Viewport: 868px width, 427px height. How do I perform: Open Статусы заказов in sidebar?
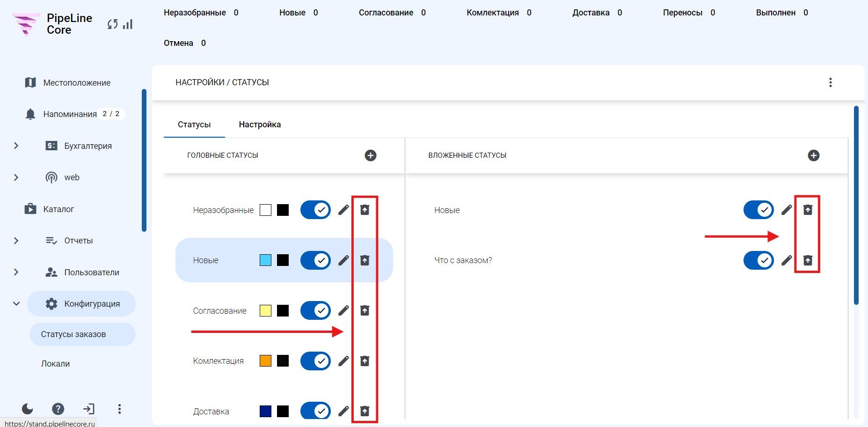coord(82,334)
